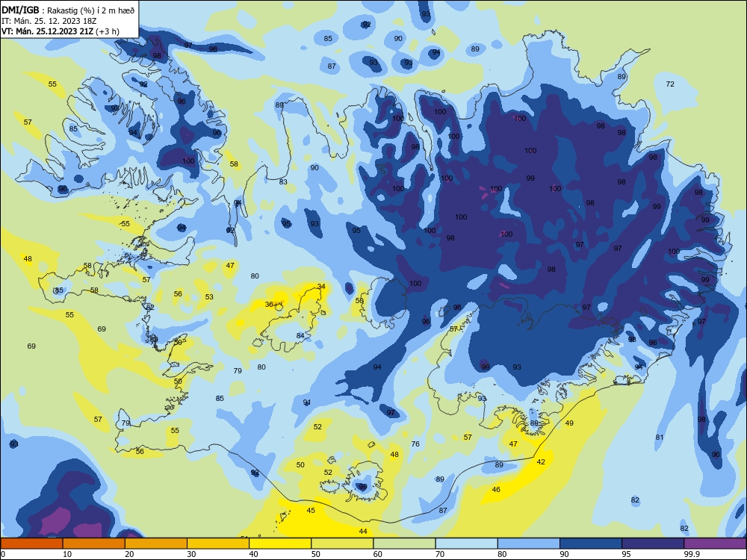Click the 80–90 light blue legend swatch
The image size is (747, 560).
[529, 544]
